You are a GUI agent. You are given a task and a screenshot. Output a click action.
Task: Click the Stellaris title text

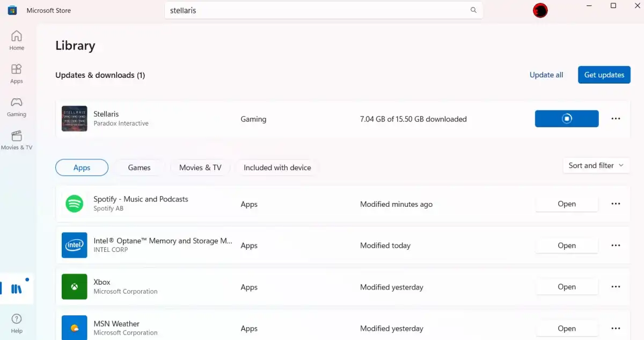tap(106, 114)
